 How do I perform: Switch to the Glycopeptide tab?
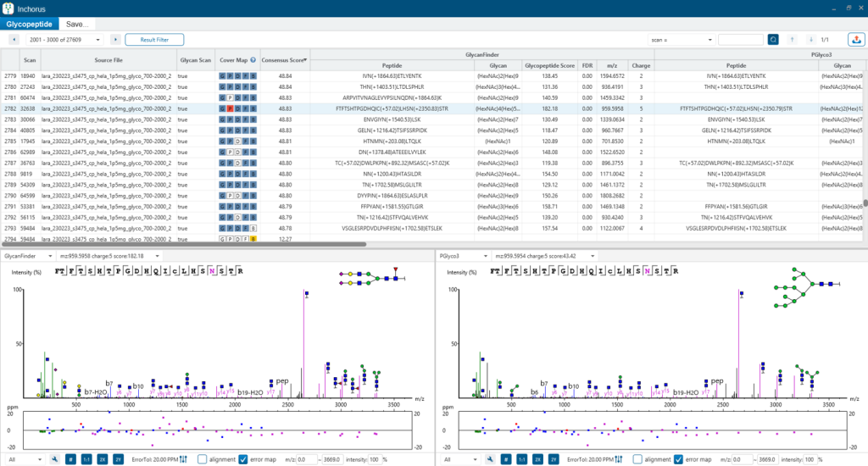30,24
